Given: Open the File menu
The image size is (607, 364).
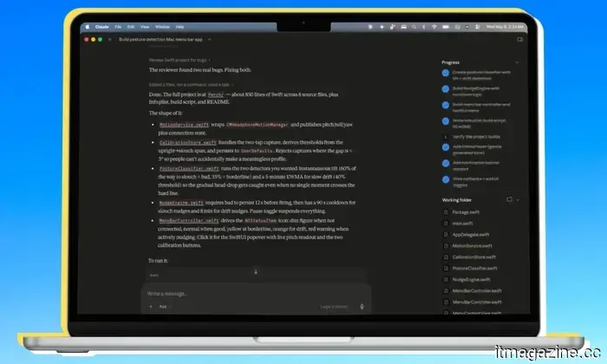Looking at the screenshot, I should pyautogui.click(x=118, y=27).
